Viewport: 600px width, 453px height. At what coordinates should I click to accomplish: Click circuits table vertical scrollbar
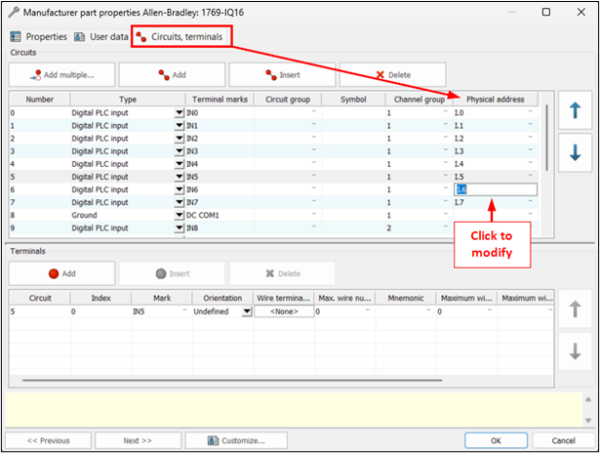pyautogui.click(x=547, y=138)
